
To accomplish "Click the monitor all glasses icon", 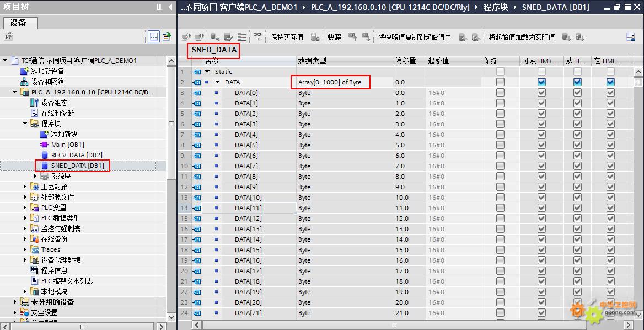I will pos(258,37).
